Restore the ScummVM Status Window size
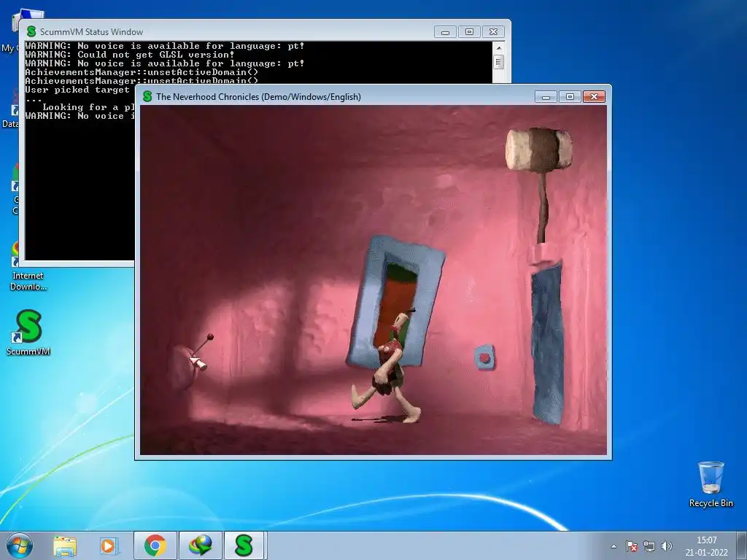Viewport: 747px width, 560px height. (x=469, y=32)
